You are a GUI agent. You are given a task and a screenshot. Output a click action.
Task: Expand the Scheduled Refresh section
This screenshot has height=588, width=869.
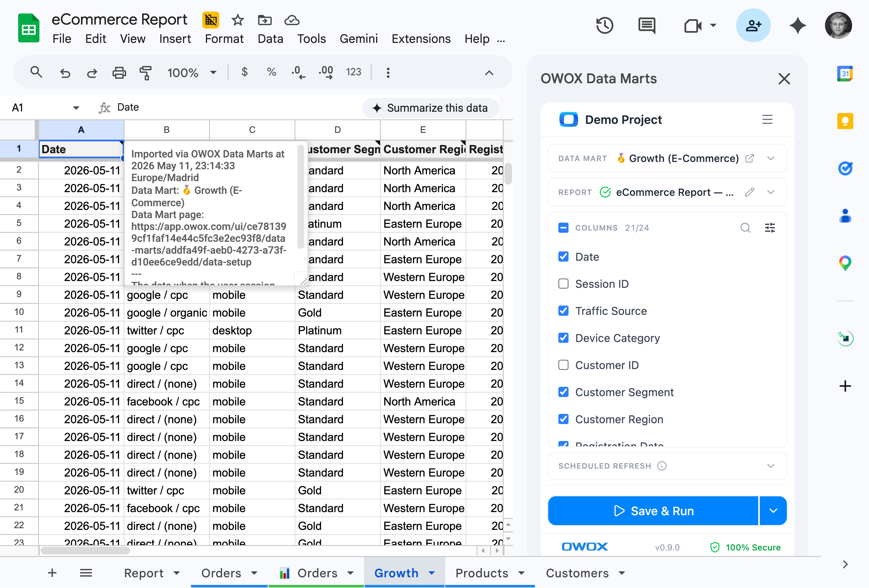point(667,466)
